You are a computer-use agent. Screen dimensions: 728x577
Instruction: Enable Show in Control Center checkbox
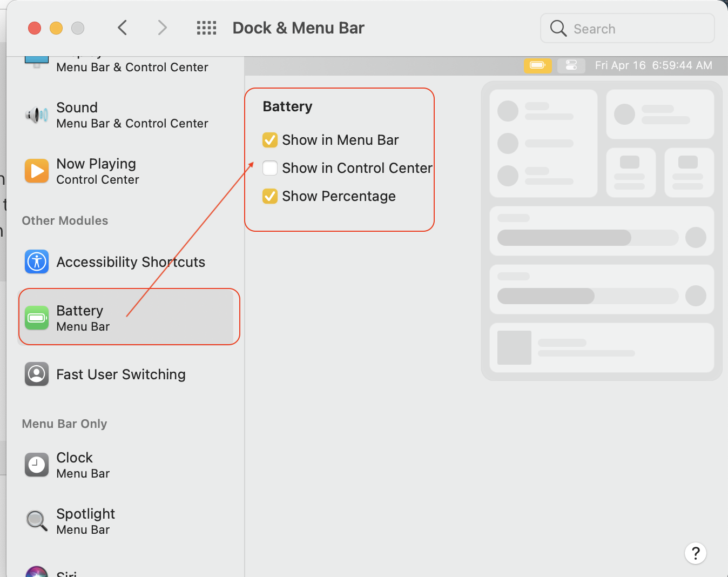click(270, 168)
